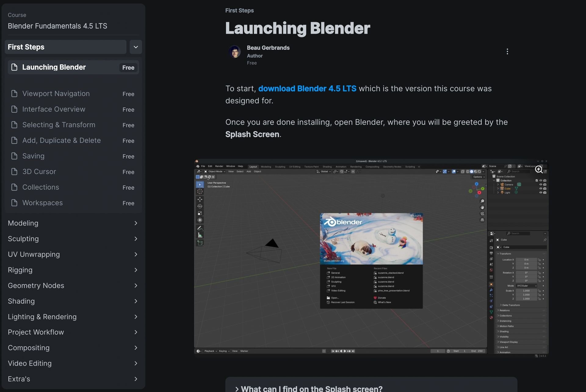This screenshot has width=586, height=392.
Task: Expand the Modeling chapter chevron
Action: pos(136,223)
